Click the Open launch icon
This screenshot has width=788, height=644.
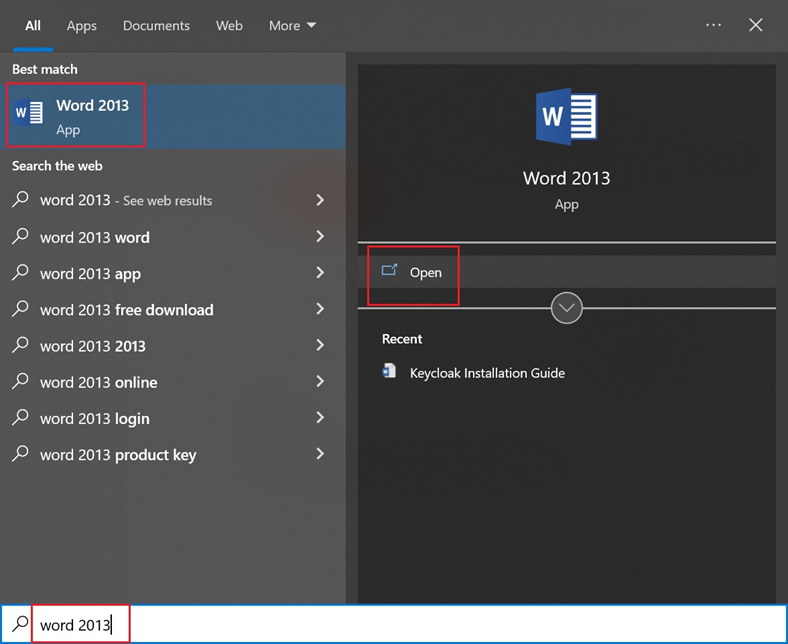(x=389, y=270)
